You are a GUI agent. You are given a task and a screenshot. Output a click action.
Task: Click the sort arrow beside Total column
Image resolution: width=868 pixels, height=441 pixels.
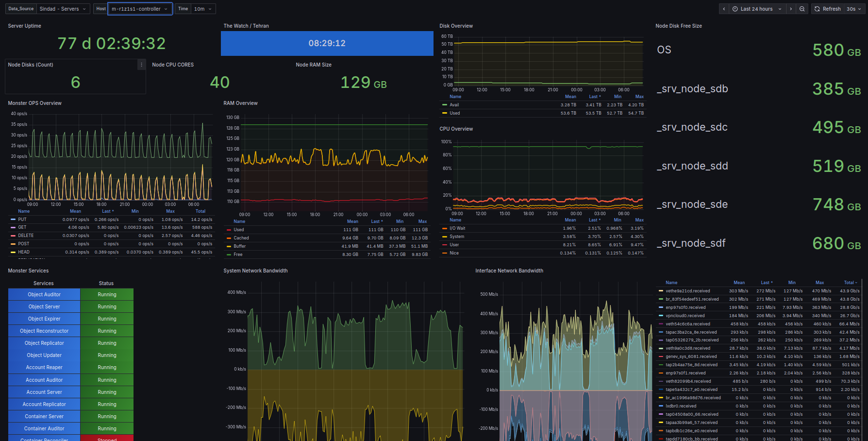(856, 283)
